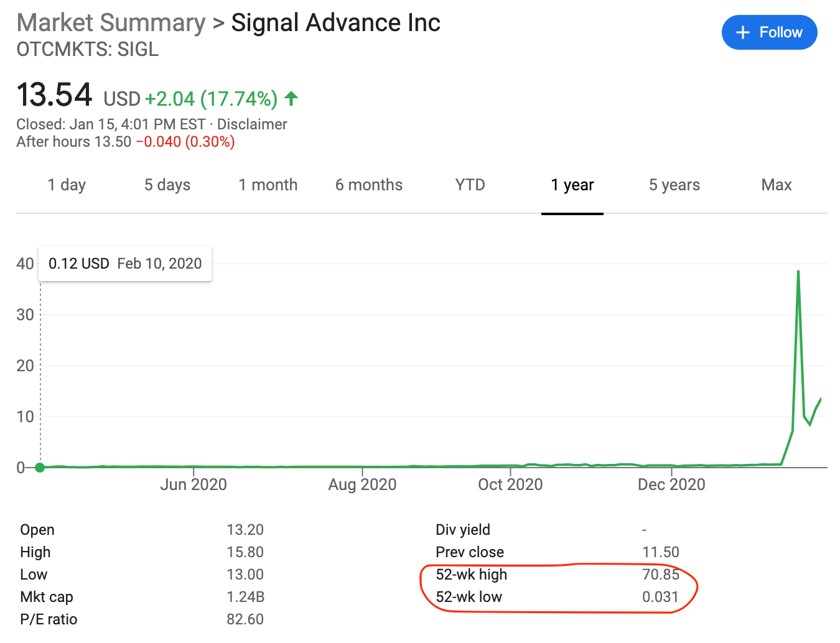
Task: Click the 0.12 USD Feb 10 tooltip
Action: (125, 264)
